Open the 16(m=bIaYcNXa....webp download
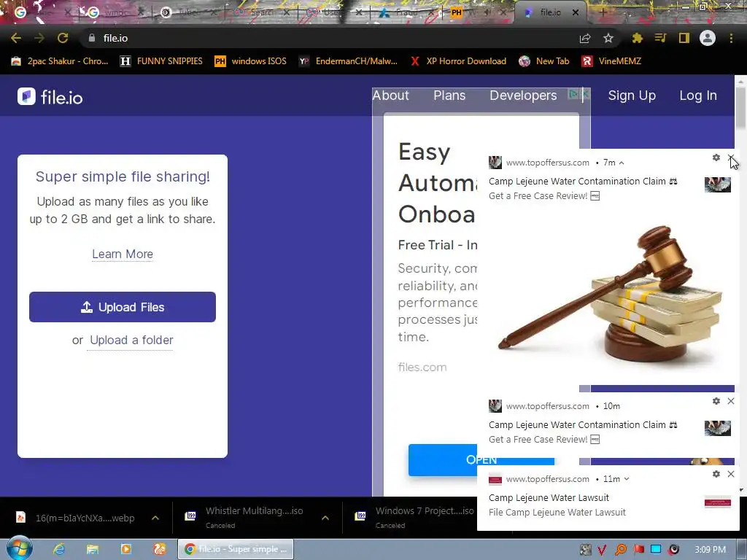Viewport: 747px width, 560px height. [x=76, y=518]
